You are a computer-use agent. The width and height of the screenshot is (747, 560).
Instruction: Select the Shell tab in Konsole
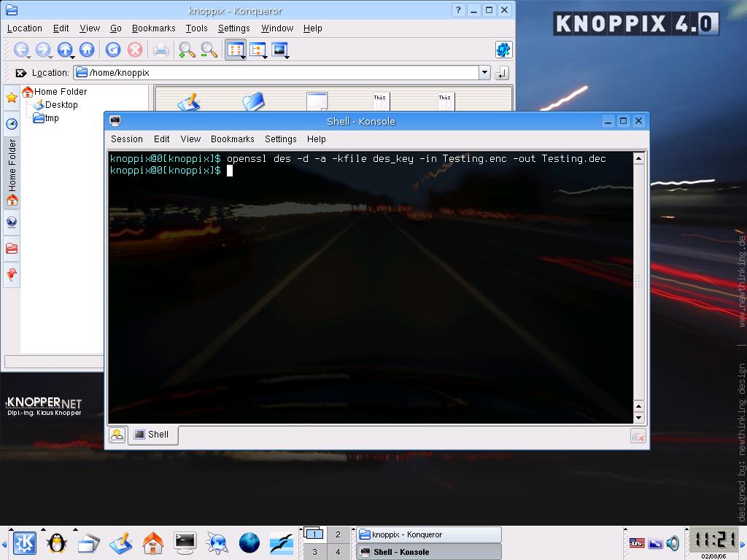(152, 435)
